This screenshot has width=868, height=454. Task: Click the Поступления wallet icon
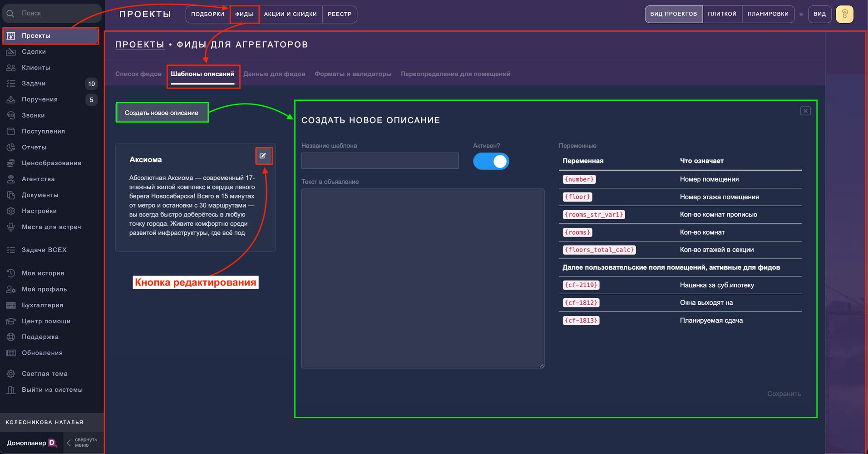click(x=11, y=131)
